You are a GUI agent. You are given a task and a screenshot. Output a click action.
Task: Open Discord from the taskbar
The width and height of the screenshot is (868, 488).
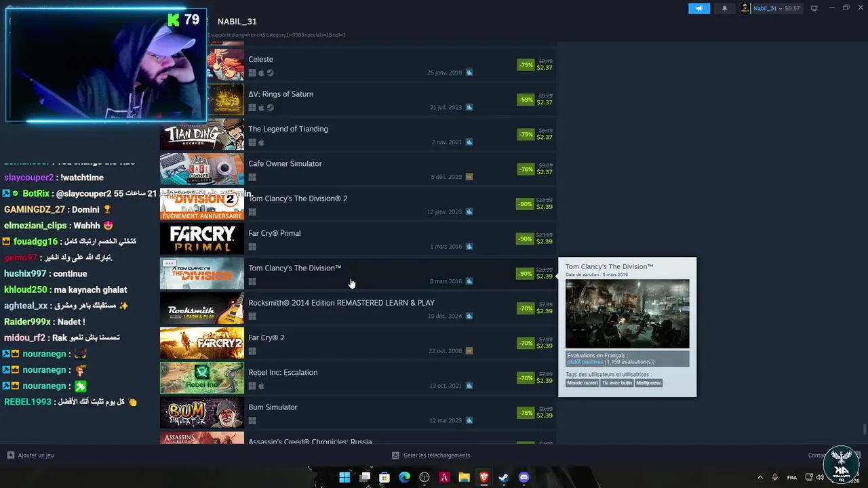click(524, 477)
